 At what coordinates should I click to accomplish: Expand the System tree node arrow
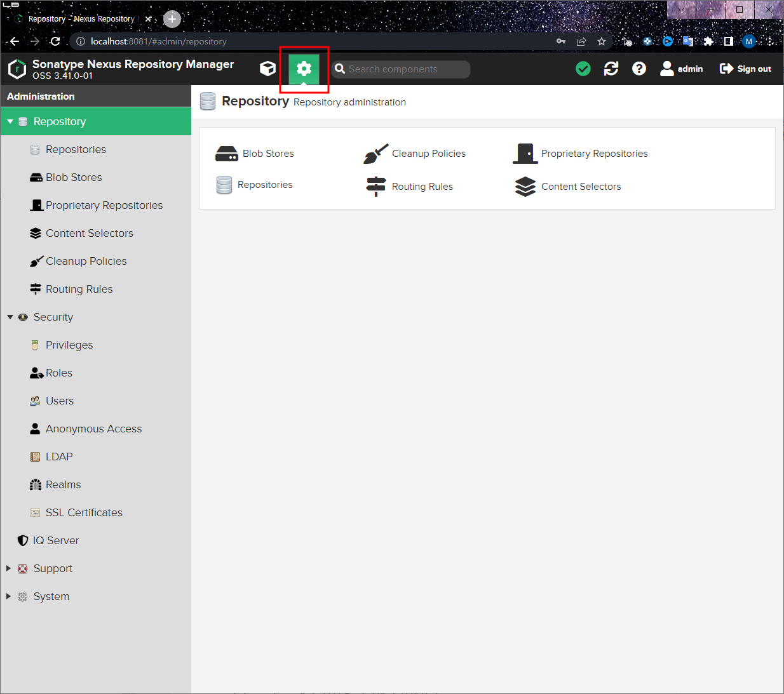[9, 596]
